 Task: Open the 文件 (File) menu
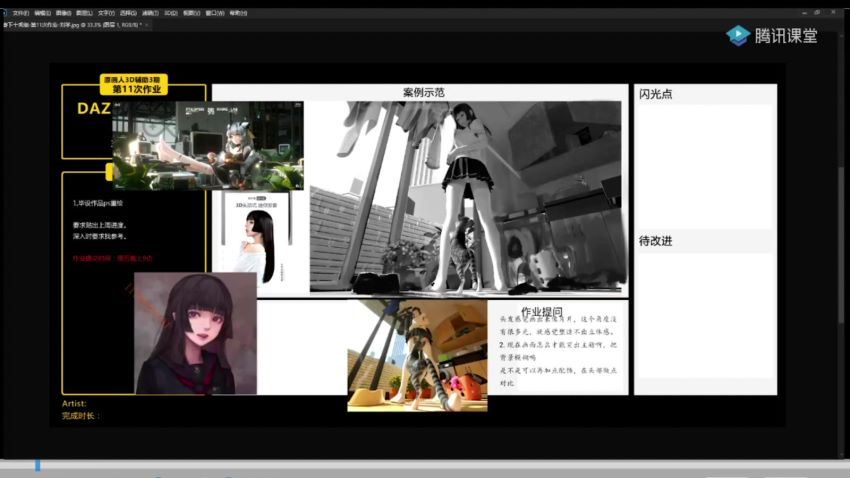tap(21, 13)
